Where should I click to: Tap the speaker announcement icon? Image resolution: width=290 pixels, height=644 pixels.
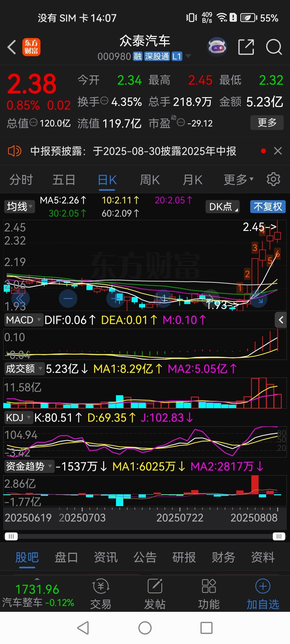tap(15, 151)
